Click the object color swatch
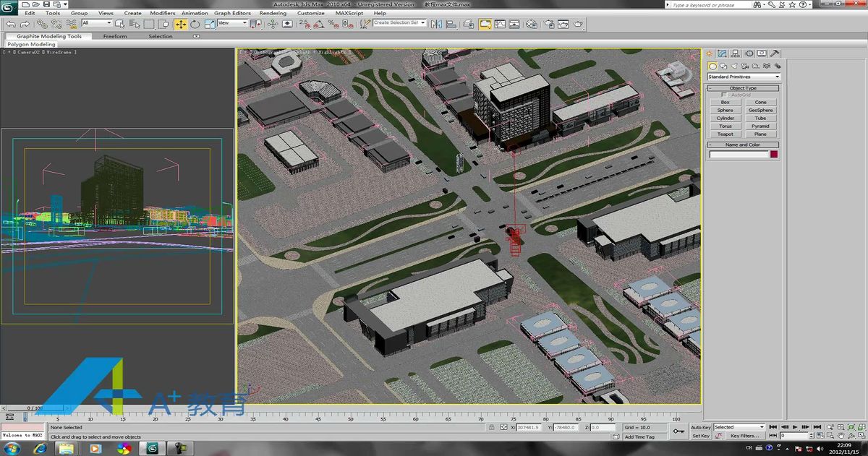This screenshot has height=456, width=868. [x=774, y=154]
